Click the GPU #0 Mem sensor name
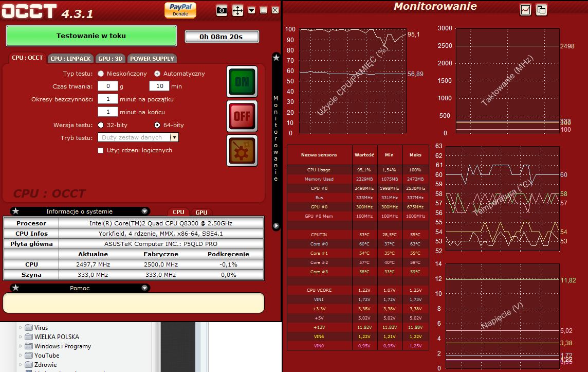This screenshot has height=372, width=588. 319,216
